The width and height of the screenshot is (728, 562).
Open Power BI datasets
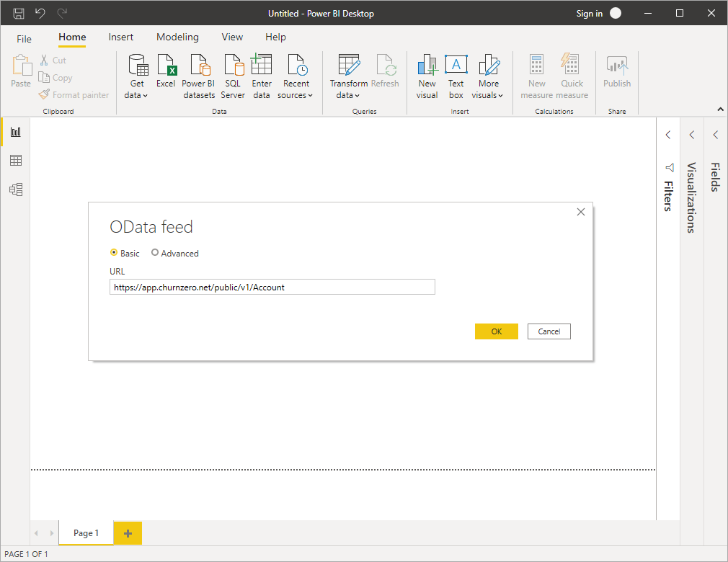(199, 76)
